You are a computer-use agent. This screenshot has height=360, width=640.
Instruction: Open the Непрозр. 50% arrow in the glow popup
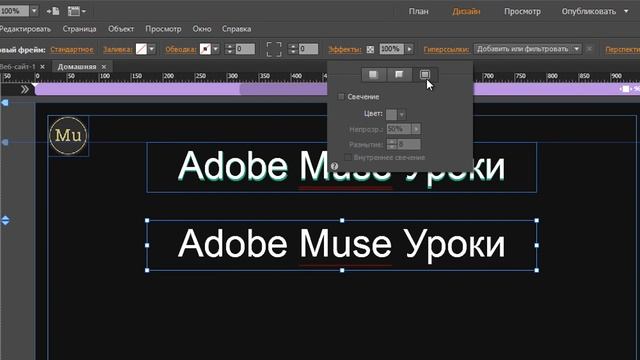416,129
